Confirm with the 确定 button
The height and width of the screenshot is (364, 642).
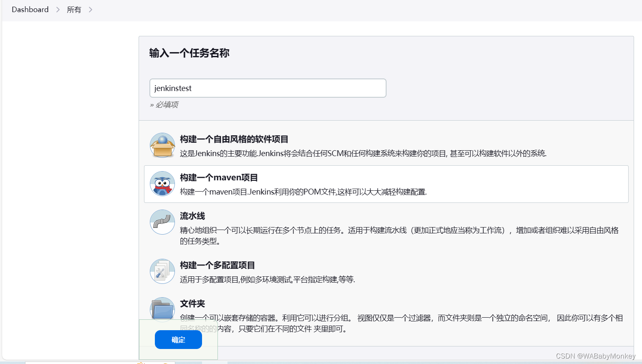tap(178, 340)
